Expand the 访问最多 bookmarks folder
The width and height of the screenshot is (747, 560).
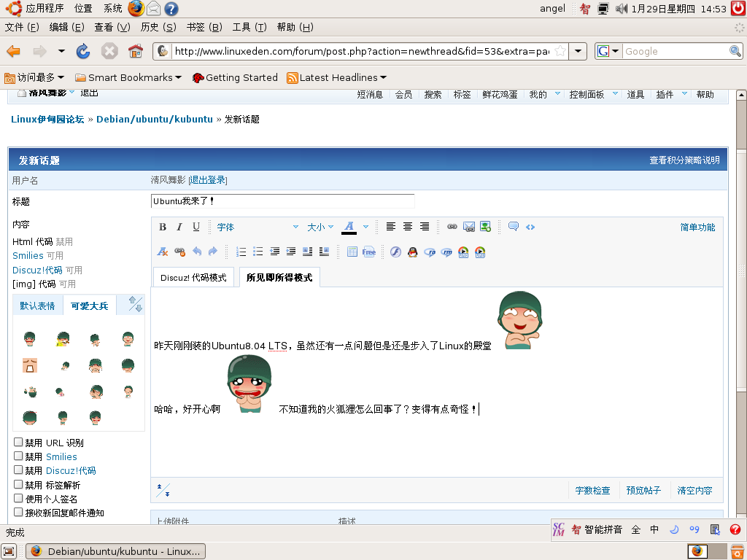(34, 77)
